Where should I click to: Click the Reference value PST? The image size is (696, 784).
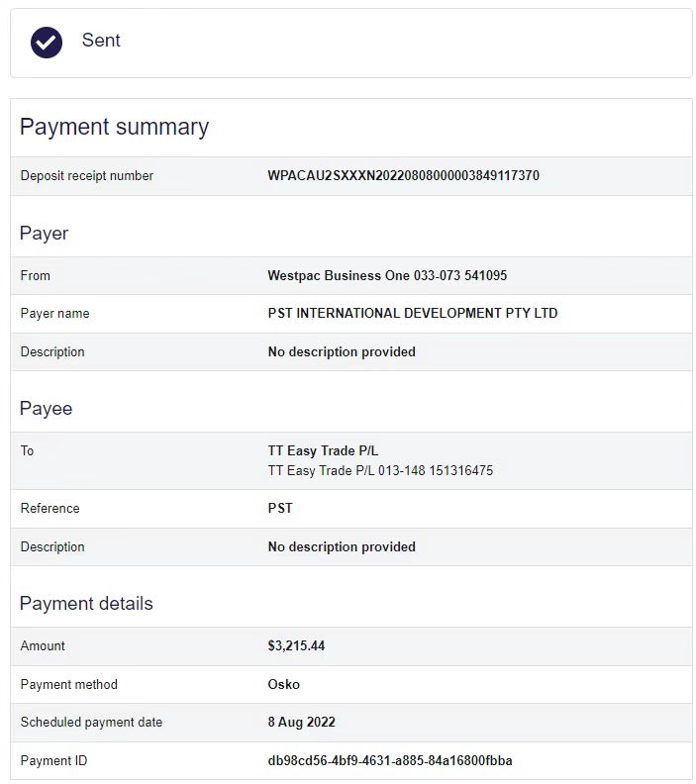tap(280, 508)
